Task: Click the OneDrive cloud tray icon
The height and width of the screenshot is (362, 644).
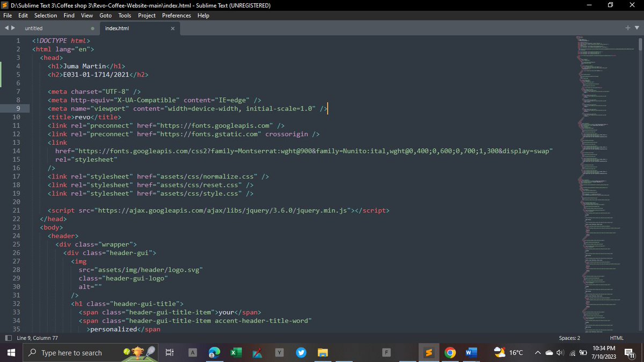Action: [550, 353]
